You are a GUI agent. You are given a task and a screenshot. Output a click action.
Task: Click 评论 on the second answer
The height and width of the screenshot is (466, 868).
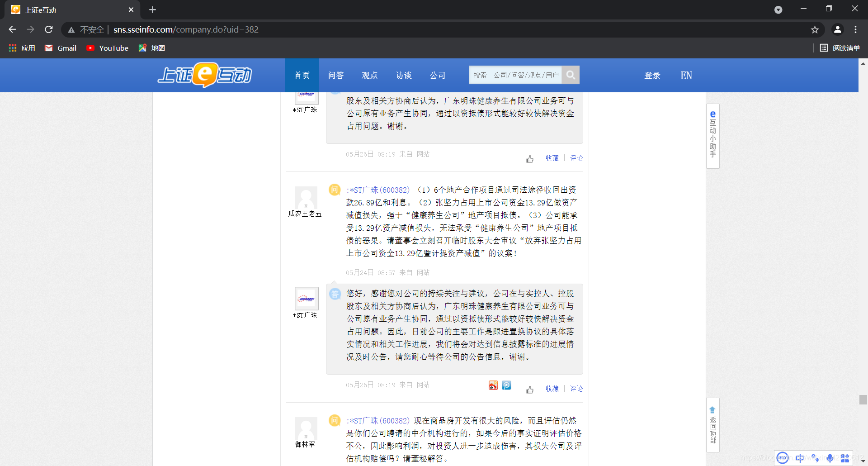[576, 389]
